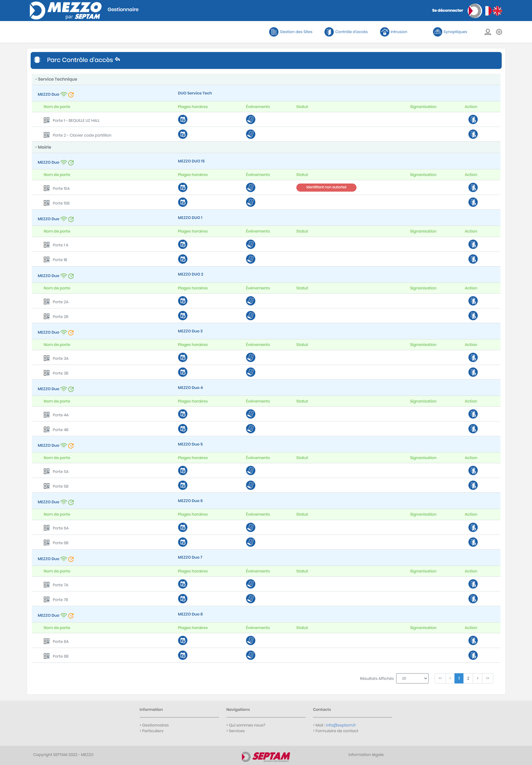Collapse the Service Technique group
This screenshot has height=765, width=532.
[36, 79]
